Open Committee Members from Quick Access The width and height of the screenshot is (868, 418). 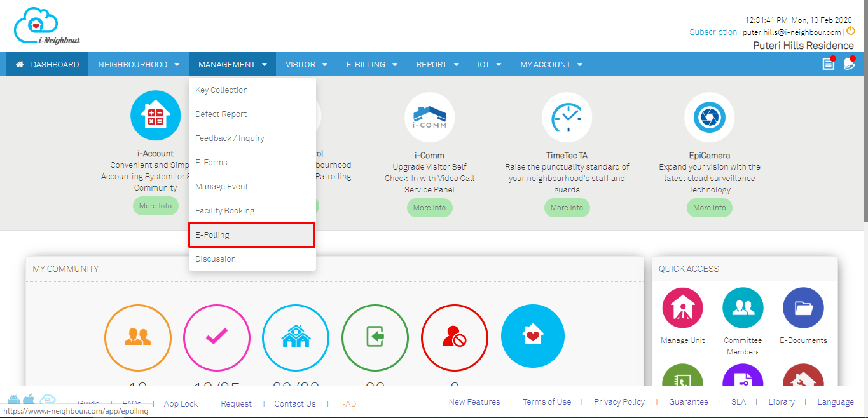[x=743, y=307]
